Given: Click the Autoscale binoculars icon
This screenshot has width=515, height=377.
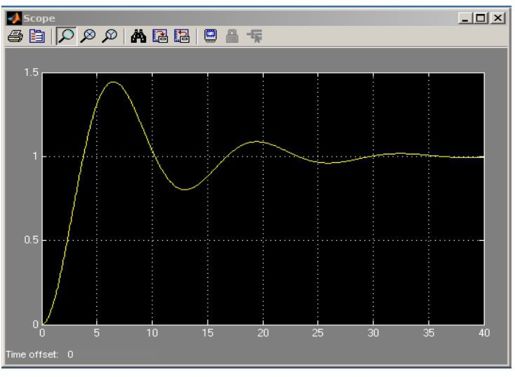Looking at the screenshot, I should 138,36.
